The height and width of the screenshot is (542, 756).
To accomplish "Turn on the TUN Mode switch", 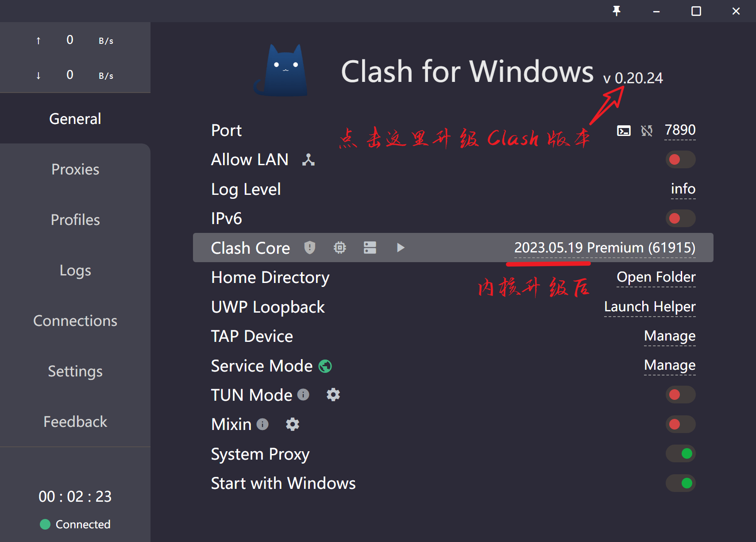I will [680, 395].
